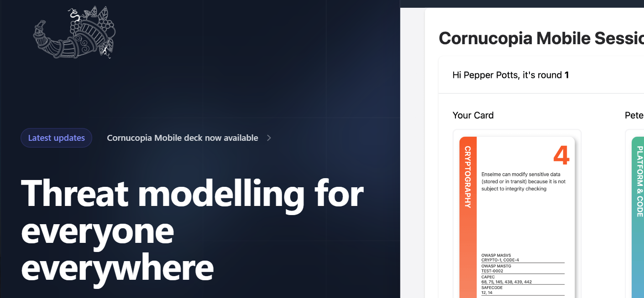Click the partially visible "Pete" player label
644x298 pixels.
[x=634, y=115]
